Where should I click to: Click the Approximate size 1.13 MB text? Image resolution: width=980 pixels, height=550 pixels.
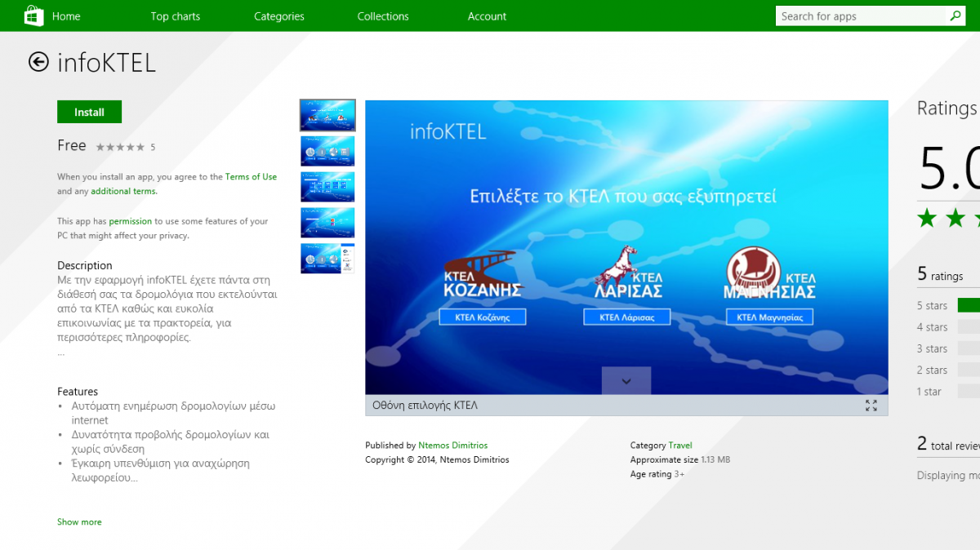680,460
